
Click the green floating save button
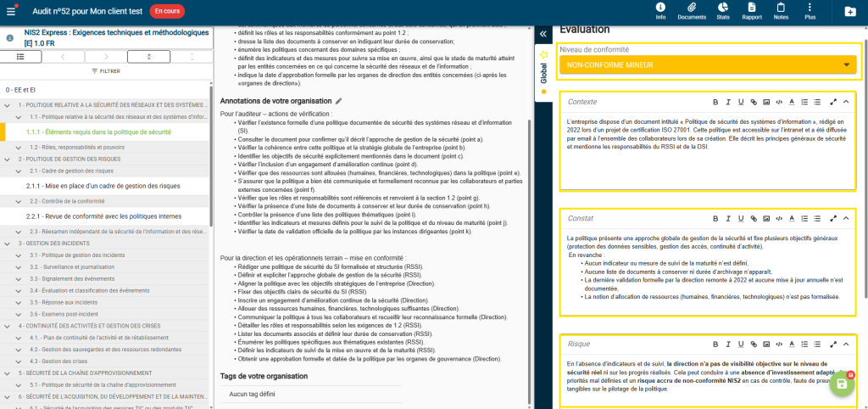[x=840, y=384]
